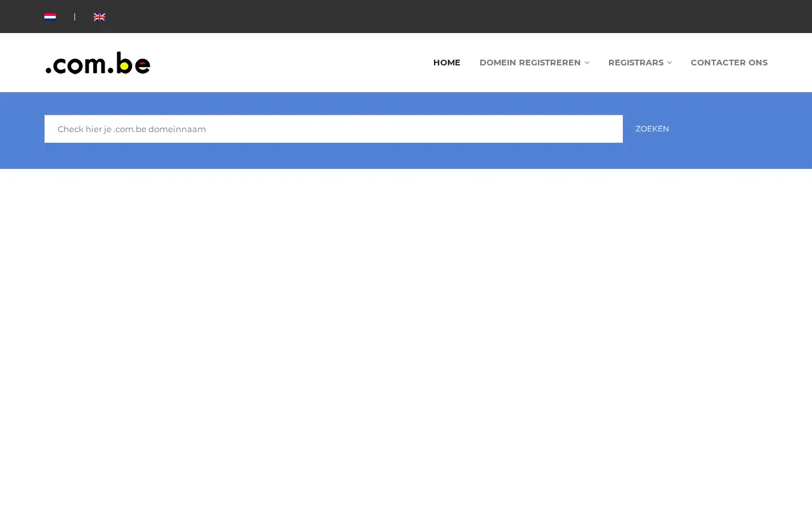Expand the Domein Registreren dropdown menu
The width and height of the screenshot is (812, 508).
pos(534,62)
